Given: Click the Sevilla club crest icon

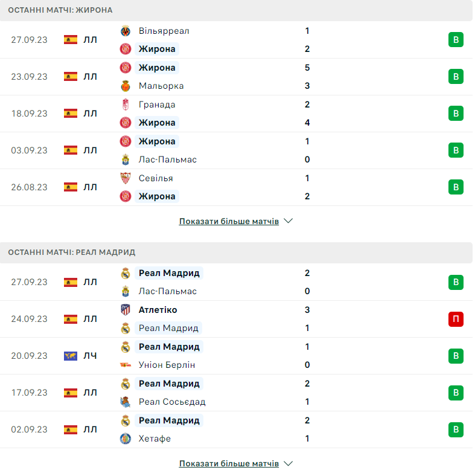Looking at the screenshot, I should tap(126, 178).
